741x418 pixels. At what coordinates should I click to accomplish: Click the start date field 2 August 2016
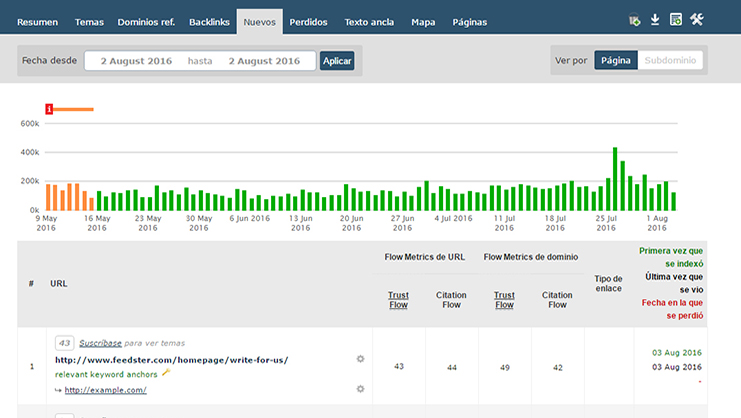(136, 61)
